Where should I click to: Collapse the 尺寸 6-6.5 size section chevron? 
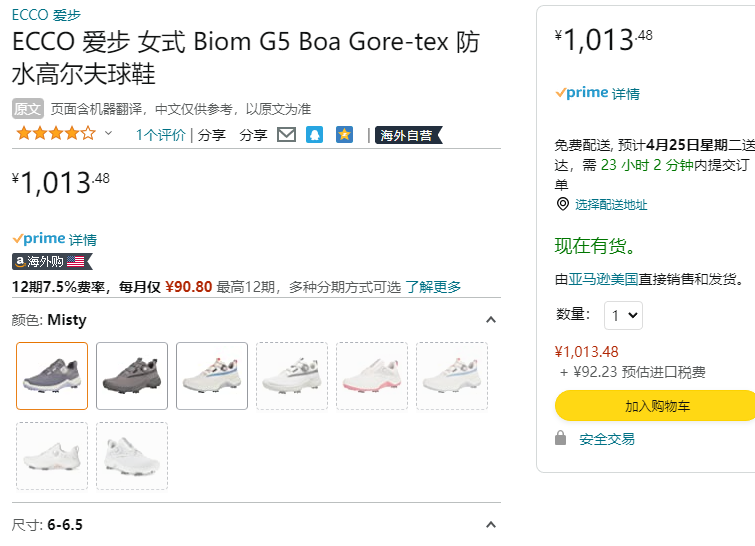coord(491,525)
